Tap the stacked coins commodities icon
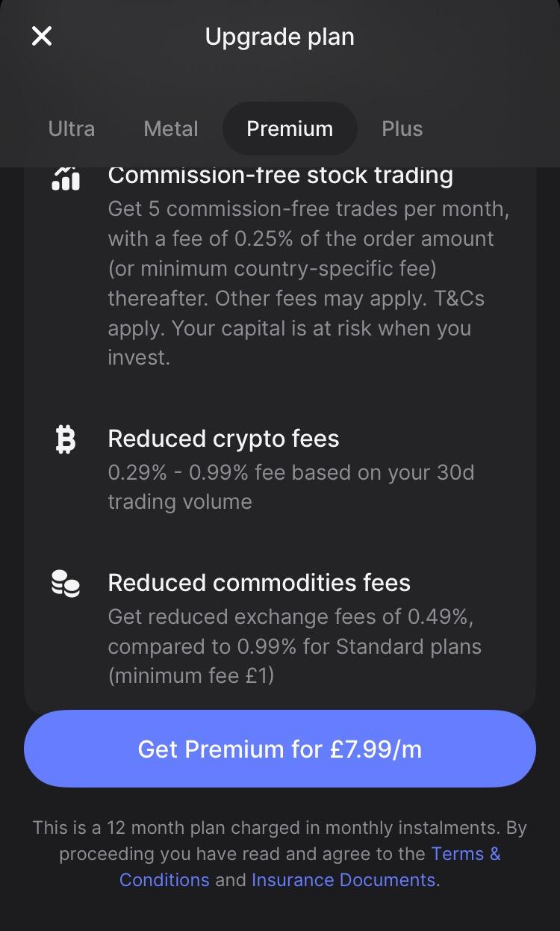The image size is (560, 931). pyautogui.click(x=66, y=584)
